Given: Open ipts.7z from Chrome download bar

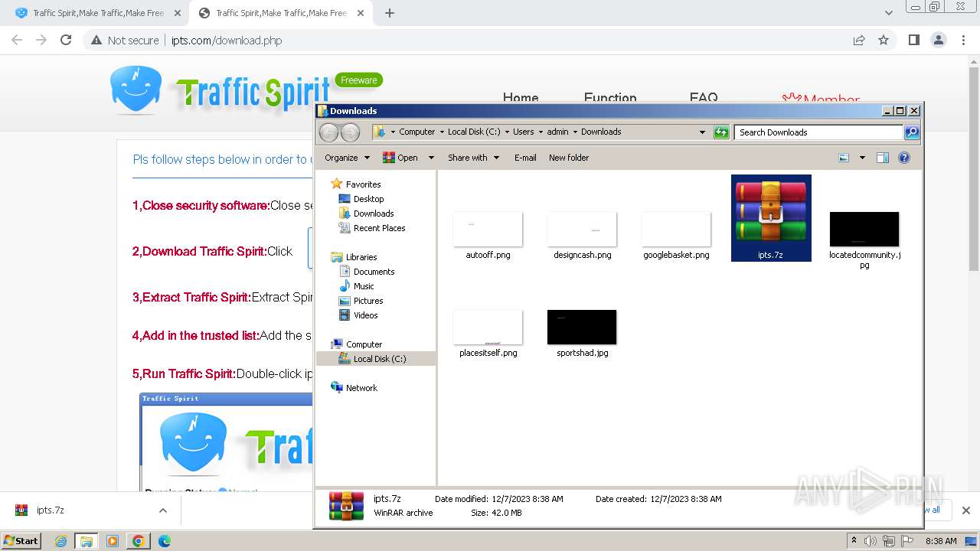Looking at the screenshot, I should pos(51,510).
